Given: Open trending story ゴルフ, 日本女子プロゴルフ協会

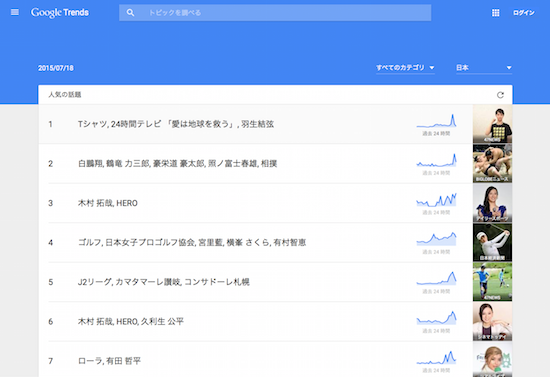Looking at the screenshot, I should point(192,243).
